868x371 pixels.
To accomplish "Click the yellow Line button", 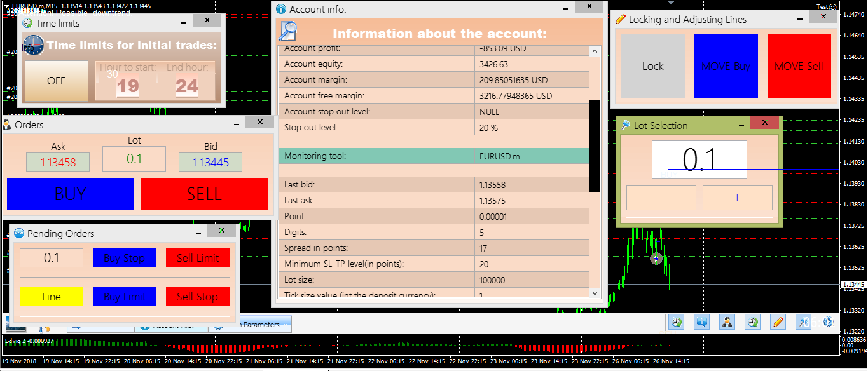I will pyautogui.click(x=52, y=297).
